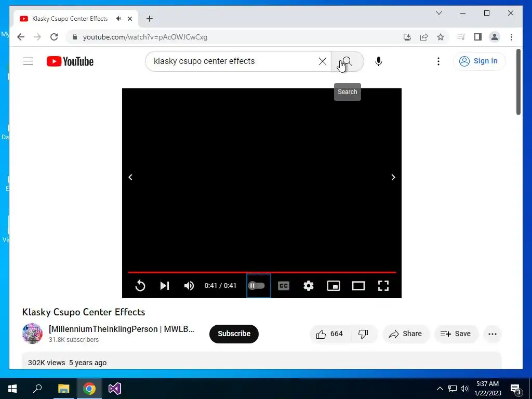Click the video title Klasky Csupo Center Effects

point(84,312)
